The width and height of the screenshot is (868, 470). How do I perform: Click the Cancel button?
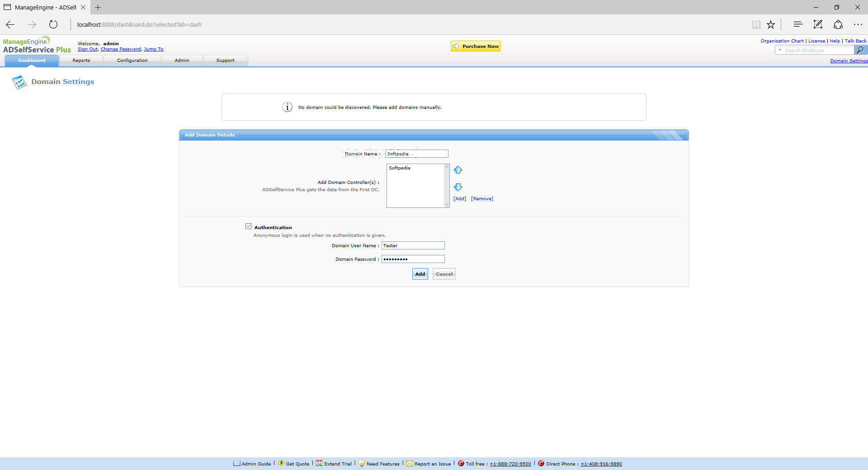coord(444,274)
